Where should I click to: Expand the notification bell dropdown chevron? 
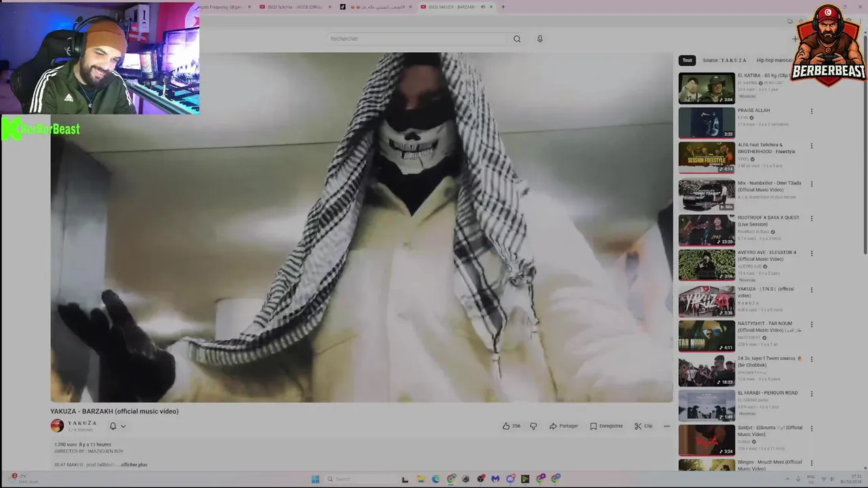[123, 426]
